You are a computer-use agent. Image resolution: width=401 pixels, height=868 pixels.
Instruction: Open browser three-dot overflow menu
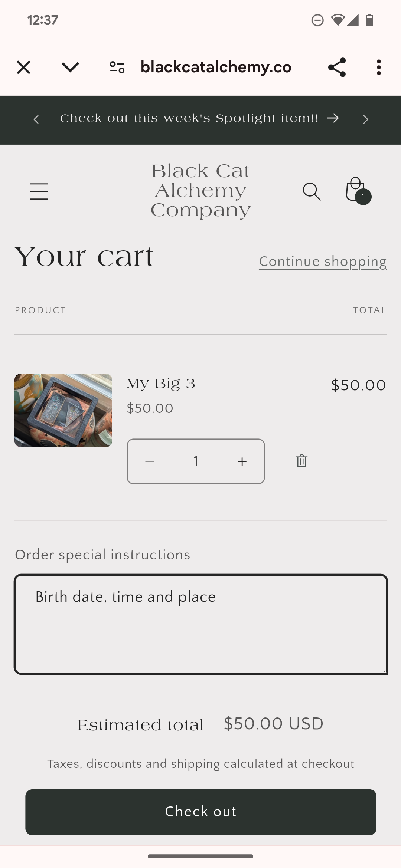pyautogui.click(x=378, y=68)
